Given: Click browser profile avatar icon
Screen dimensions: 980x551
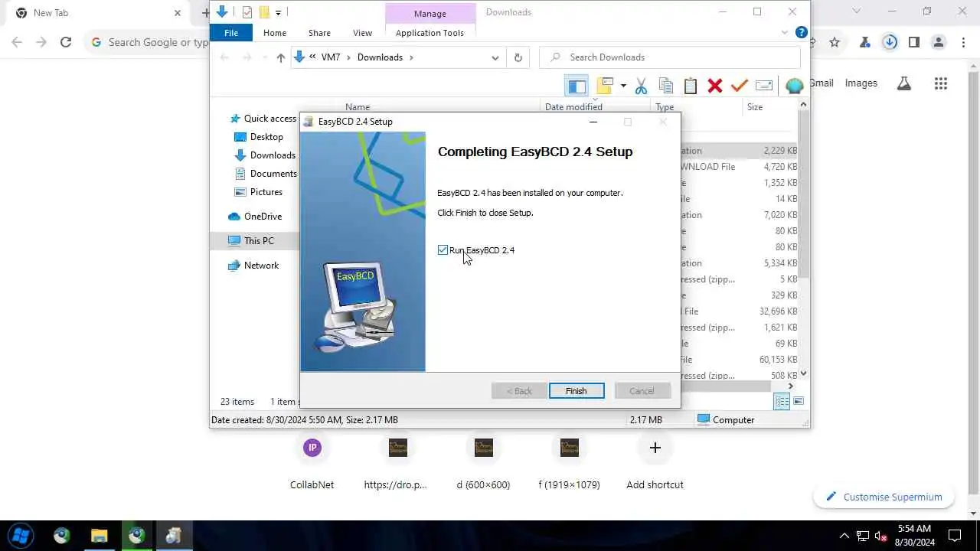Looking at the screenshot, I should click(939, 43).
